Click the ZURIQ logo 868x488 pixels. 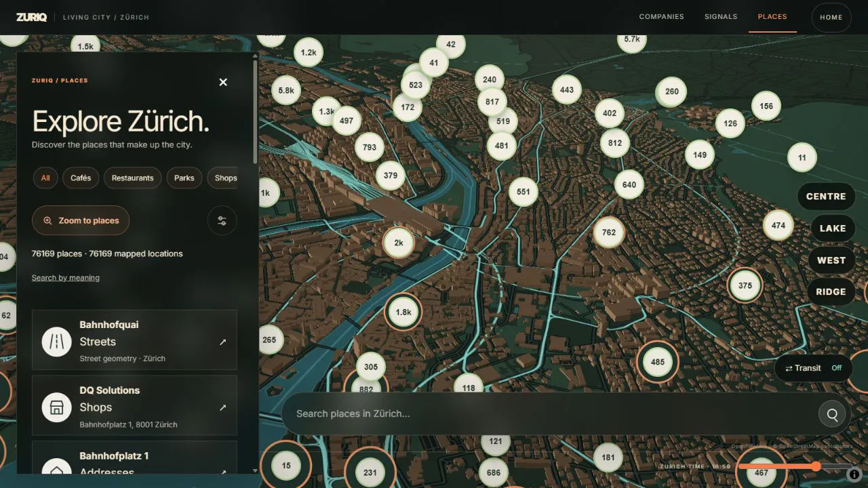(x=32, y=17)
